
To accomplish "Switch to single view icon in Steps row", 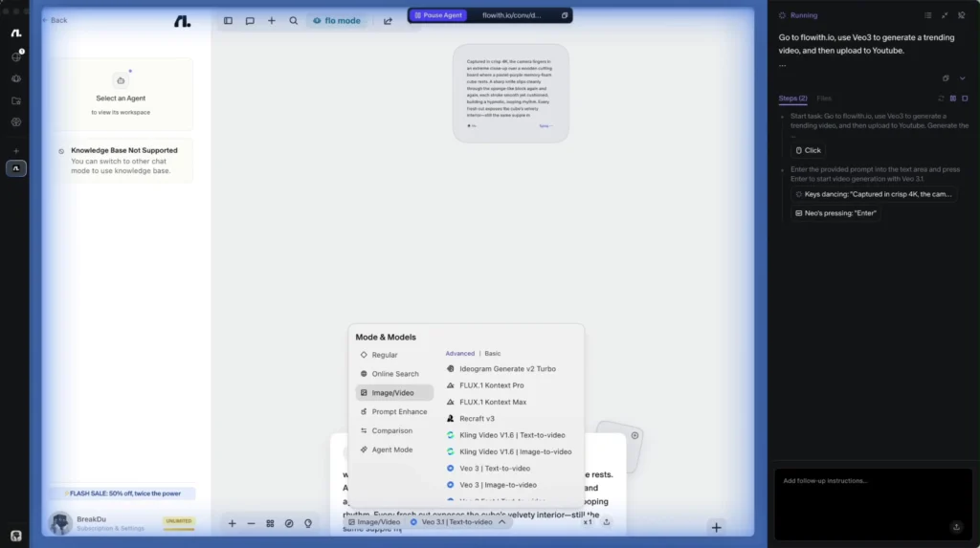I will pyautogui.click(x=965, y=99).
